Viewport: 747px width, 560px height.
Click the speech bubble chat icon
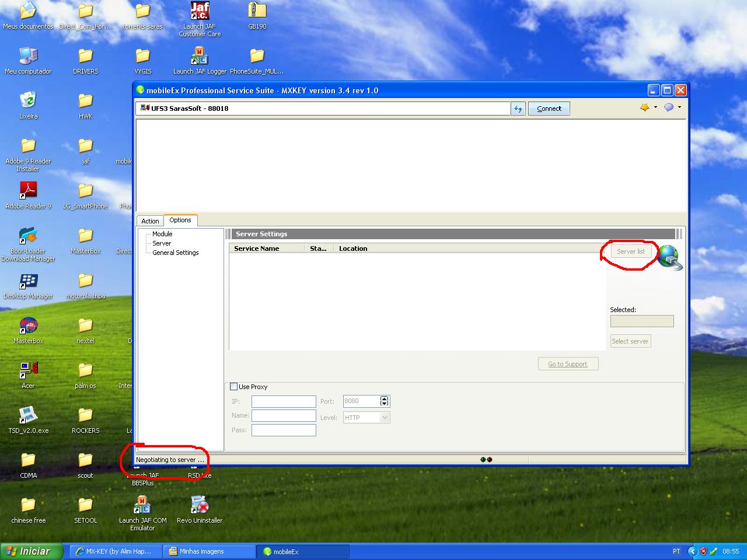[669, 107]
